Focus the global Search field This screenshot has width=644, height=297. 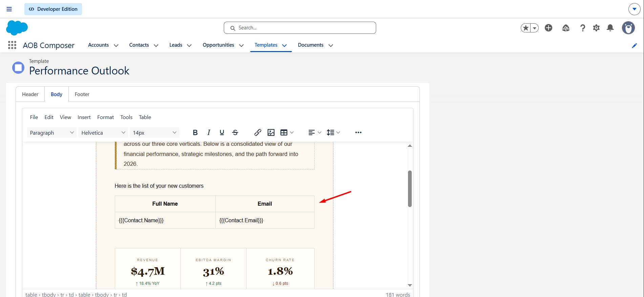(x=300, y=28)
